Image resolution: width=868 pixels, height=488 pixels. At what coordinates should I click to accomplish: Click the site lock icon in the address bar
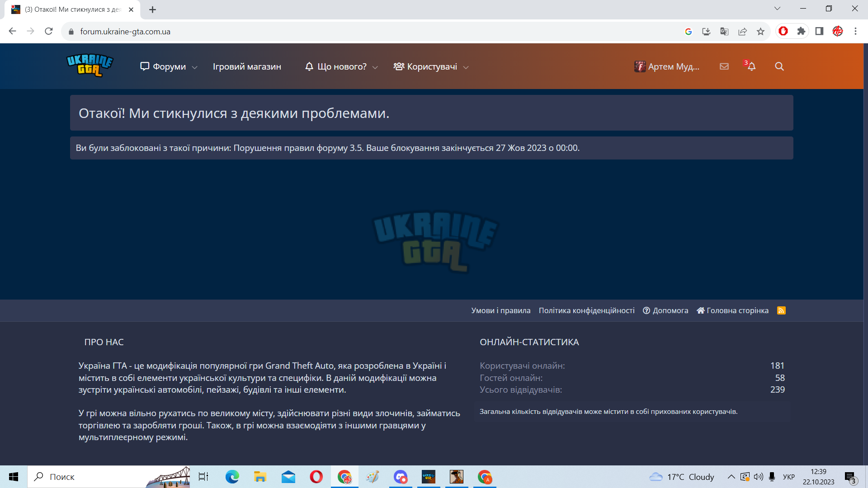pyautogui.click(x=71, y=32)
